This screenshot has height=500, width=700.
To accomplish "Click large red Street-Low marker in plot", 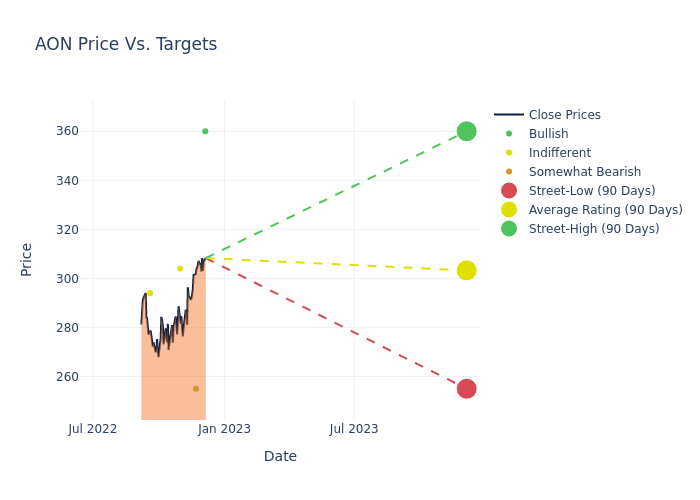I will (x=466, y=388).
